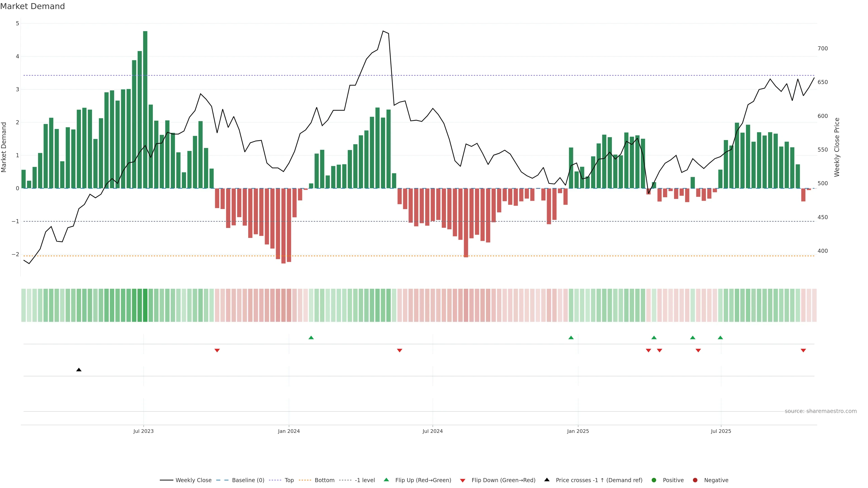Image resolution: width=868 pixels, height=488 pixels.
Task: Toggle the -1 level legend entry
Action: 365,480
